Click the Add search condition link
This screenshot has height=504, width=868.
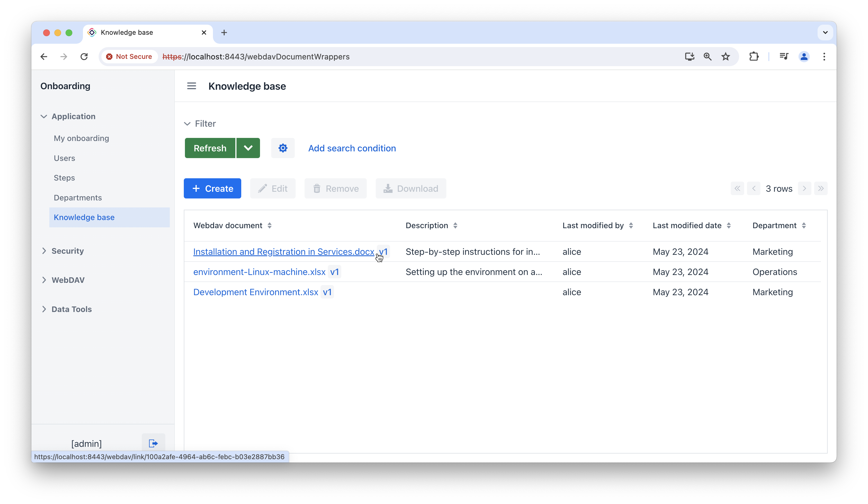pos(352,148)
